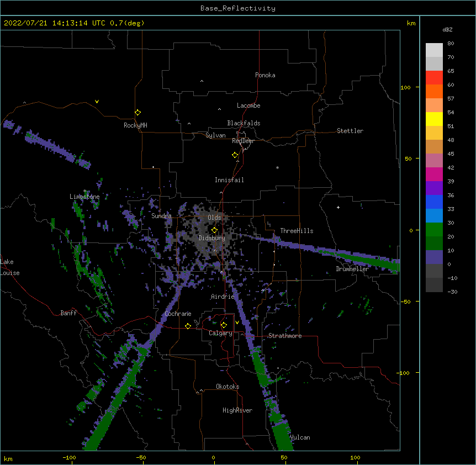Select the purple 39-36 dBZ legend band

pyautogui.click(x=434, y=188)
